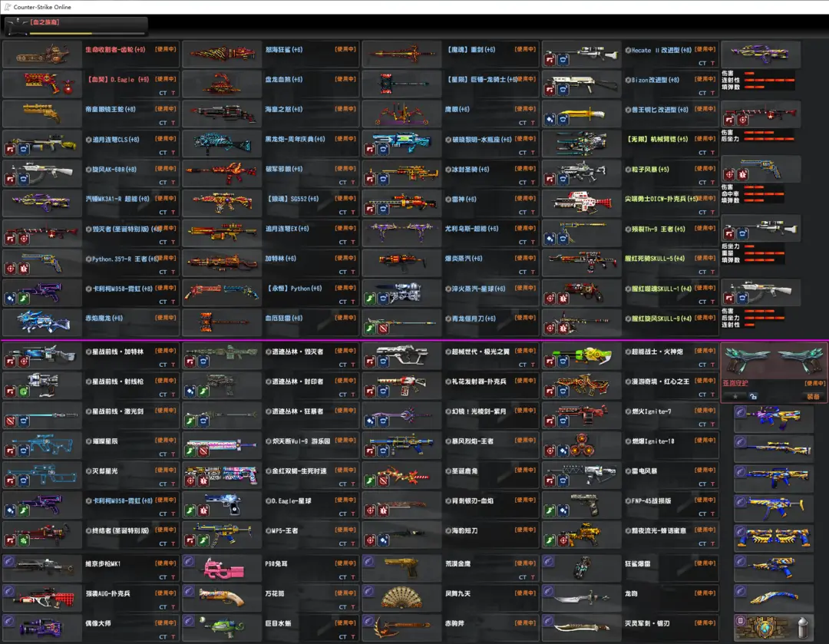The width and height of the screenshot is (829, 644).
Task: Click item name 【永恒】Python (+6)
Action: [x=293, y=289]
